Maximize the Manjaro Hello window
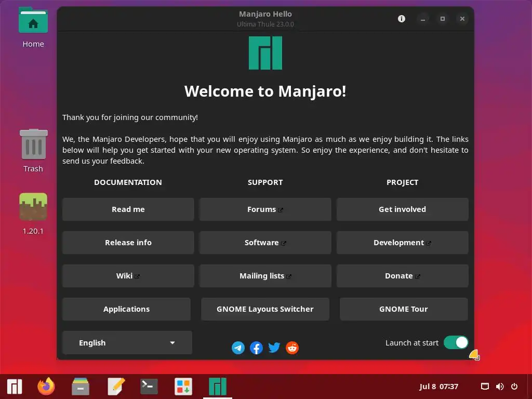532x399 pixels. [443, 19]
